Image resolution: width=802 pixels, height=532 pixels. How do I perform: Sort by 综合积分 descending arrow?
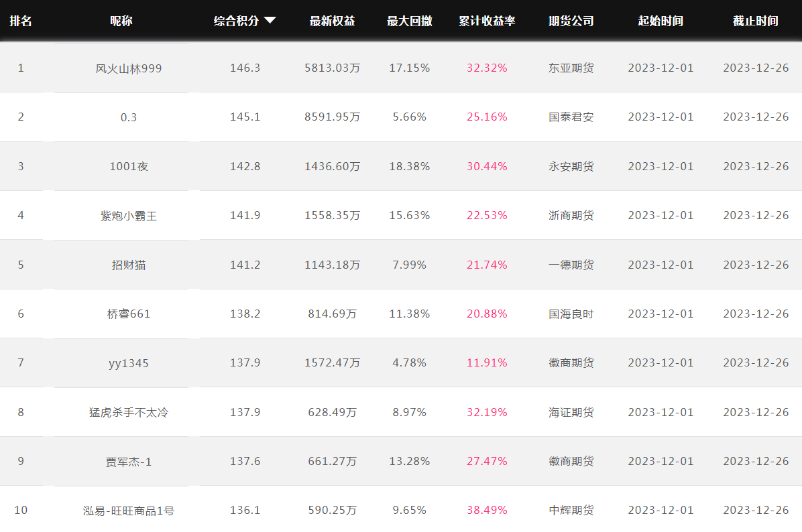click(x=270, y=21)
